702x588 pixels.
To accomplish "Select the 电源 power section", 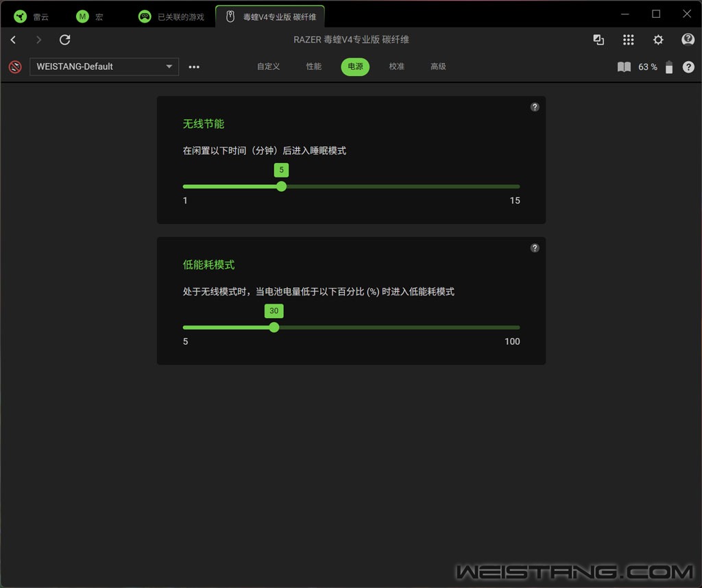I will pyautogui.click(x=355, y=66).
